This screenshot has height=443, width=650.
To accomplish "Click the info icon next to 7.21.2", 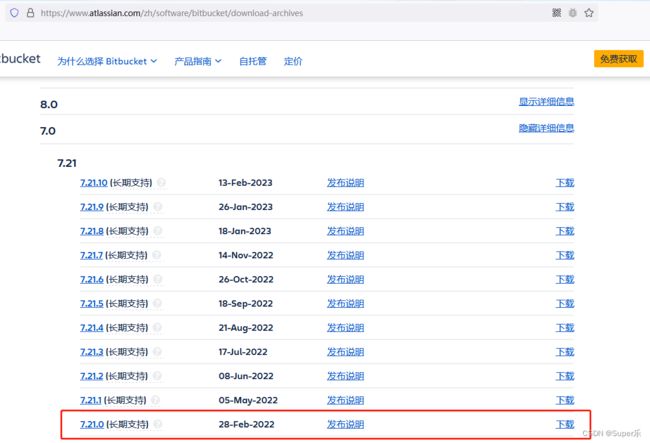I will pos(157,376).
